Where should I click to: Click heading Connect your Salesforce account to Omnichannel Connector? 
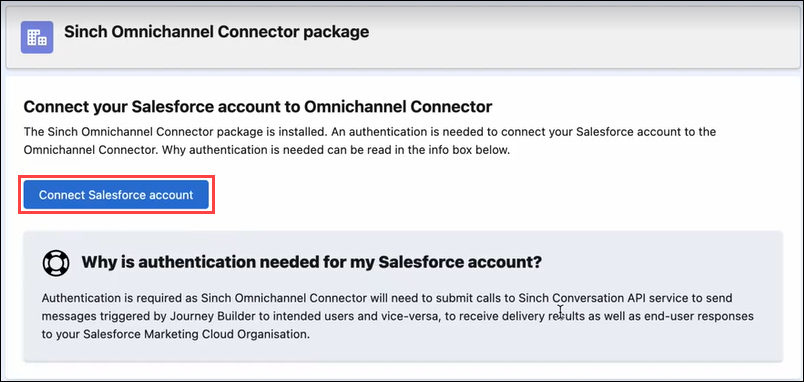[x=258, y=107]
